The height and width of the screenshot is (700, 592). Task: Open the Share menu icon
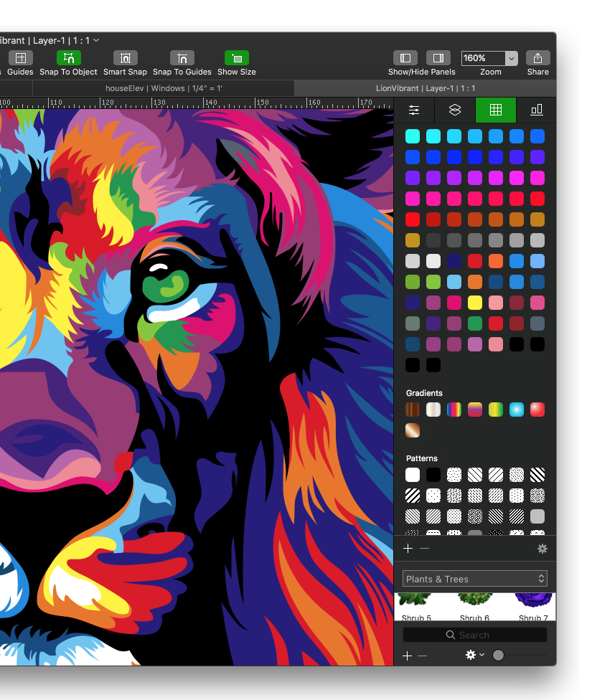538,58
